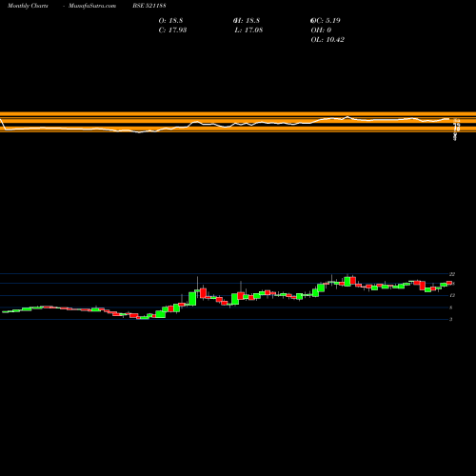Select the OC: 5.19 value

click(x=326, y=21)
